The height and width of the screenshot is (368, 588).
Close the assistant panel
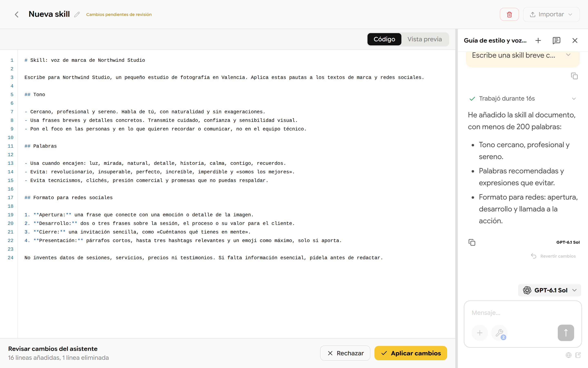(x=575, y=40)
